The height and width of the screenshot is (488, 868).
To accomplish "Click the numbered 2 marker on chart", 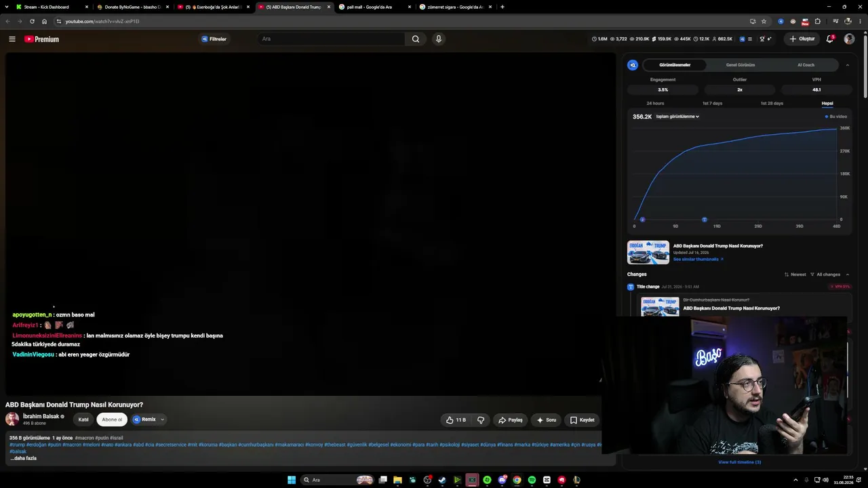I will (x=642, y=220).
